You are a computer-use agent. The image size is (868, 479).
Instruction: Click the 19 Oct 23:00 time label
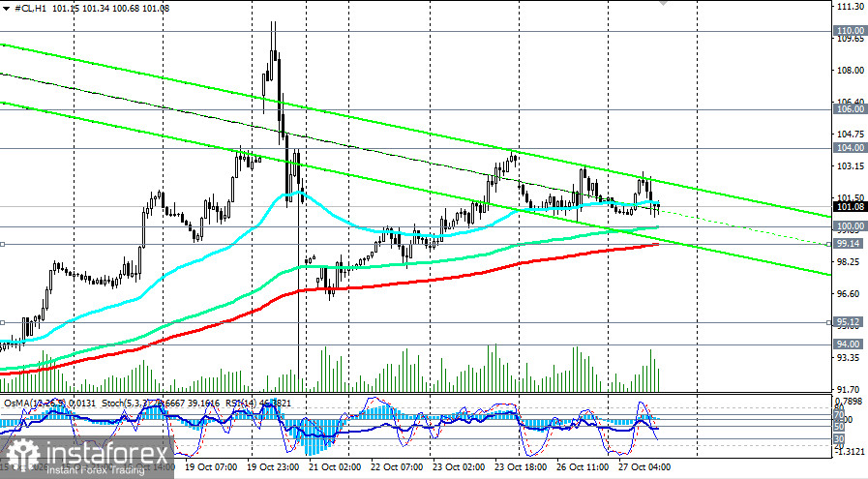click(274, 466)
